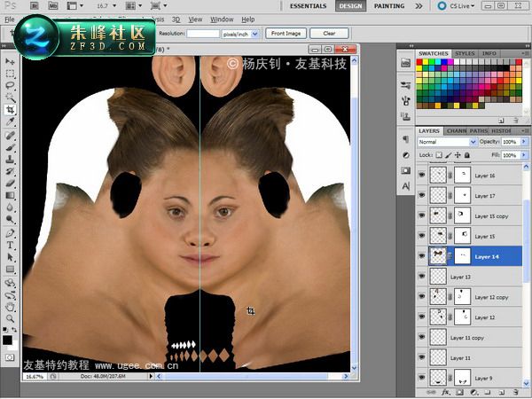
Task: Open the Arrange Documents dropdown
Action: pos(134,6)
